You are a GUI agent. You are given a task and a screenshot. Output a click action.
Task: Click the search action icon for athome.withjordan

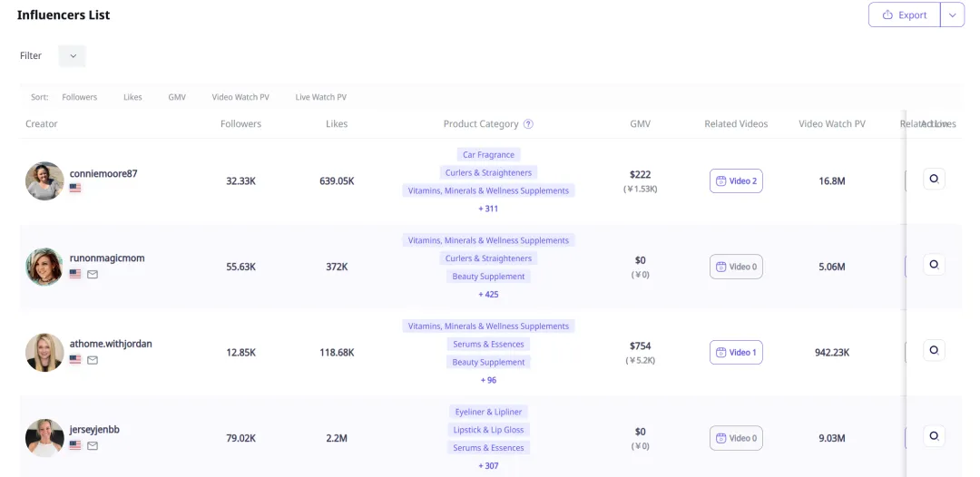pyautogui.click(x=934, y=350)
